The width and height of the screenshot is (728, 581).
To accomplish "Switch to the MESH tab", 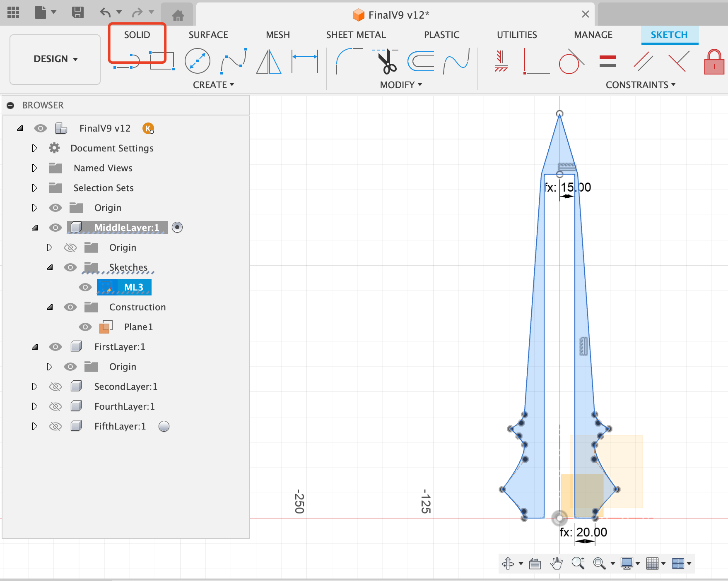I will [278, 35].
